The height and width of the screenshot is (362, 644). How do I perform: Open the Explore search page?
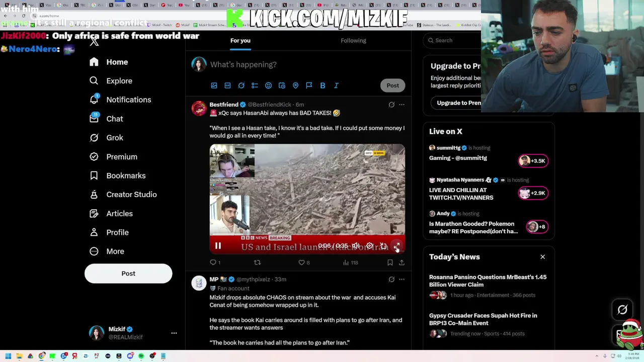point(111,81)
